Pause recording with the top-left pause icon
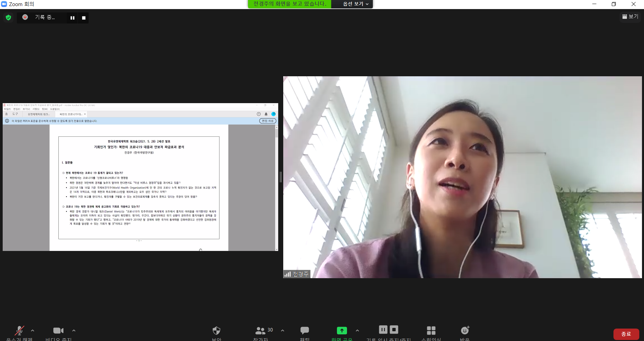 (x=72, y=18)
